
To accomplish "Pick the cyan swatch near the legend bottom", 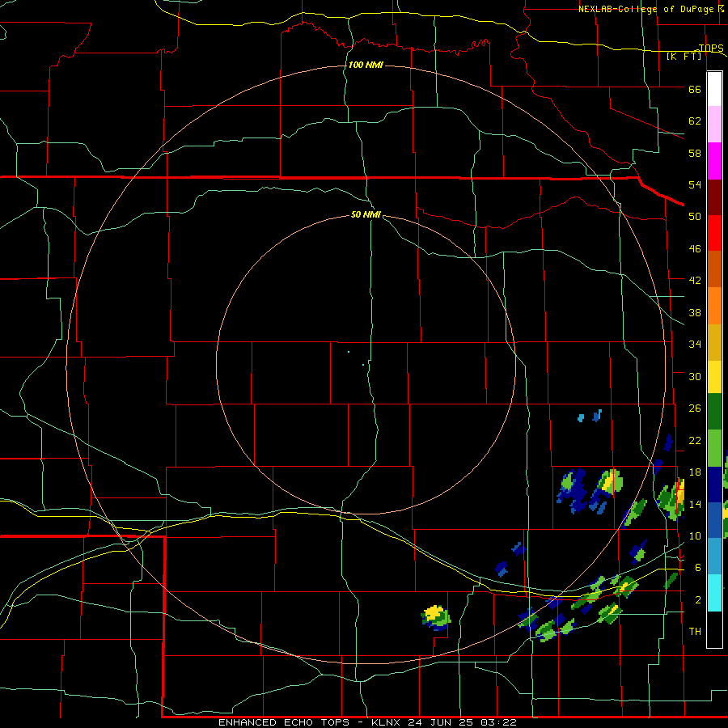I will [x=714, y=593].
